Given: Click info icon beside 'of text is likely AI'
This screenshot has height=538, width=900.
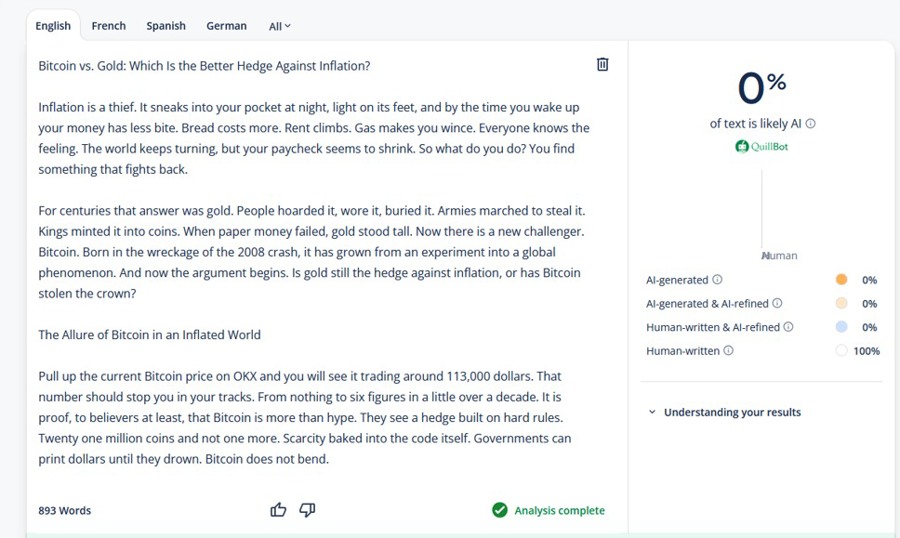Looking at the screenshot, I should (811, 124).
